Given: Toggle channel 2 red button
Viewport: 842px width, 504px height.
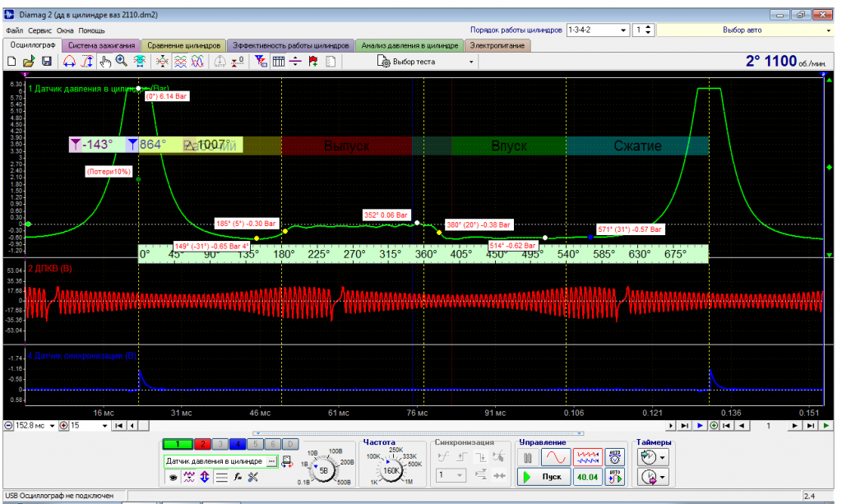Looking at the screenshot, I should (x=202, y=444).
